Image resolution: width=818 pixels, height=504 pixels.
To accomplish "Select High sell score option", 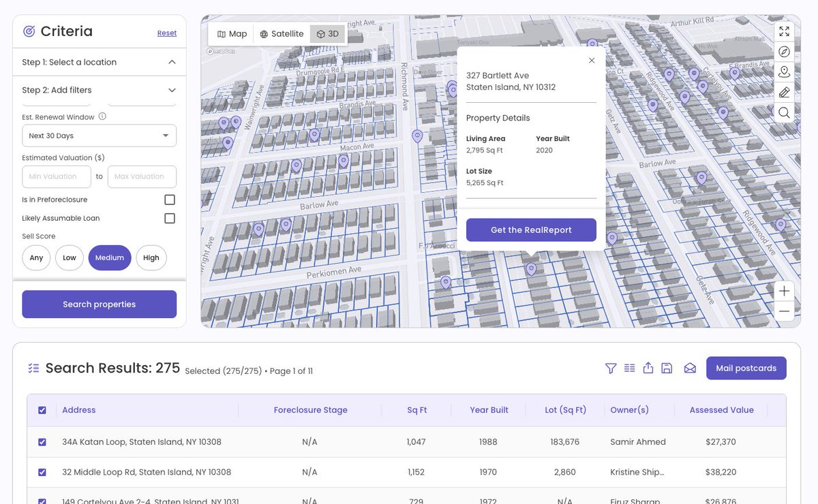I will pos(151,258).
